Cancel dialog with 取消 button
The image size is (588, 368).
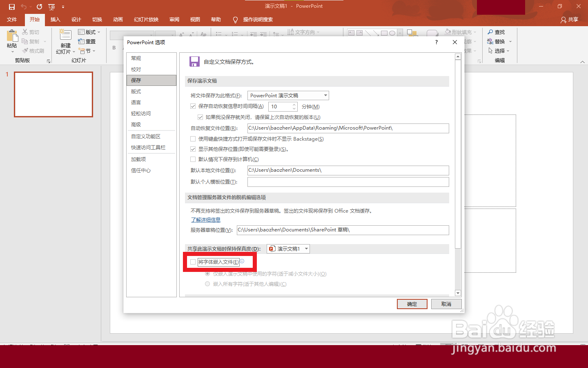click(446, 304)
